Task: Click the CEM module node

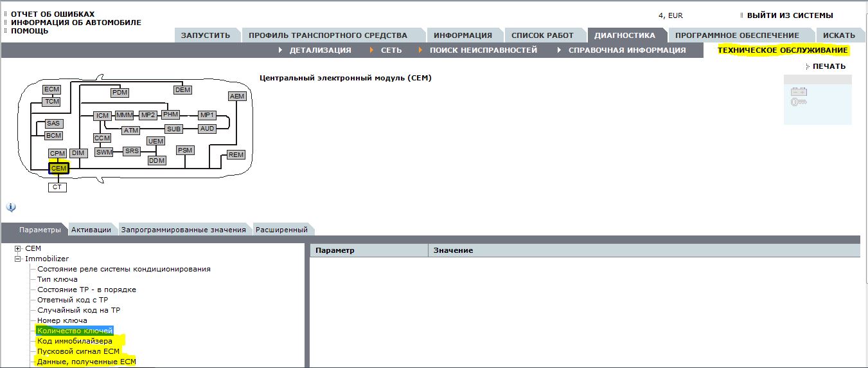Action: point(59,168)
